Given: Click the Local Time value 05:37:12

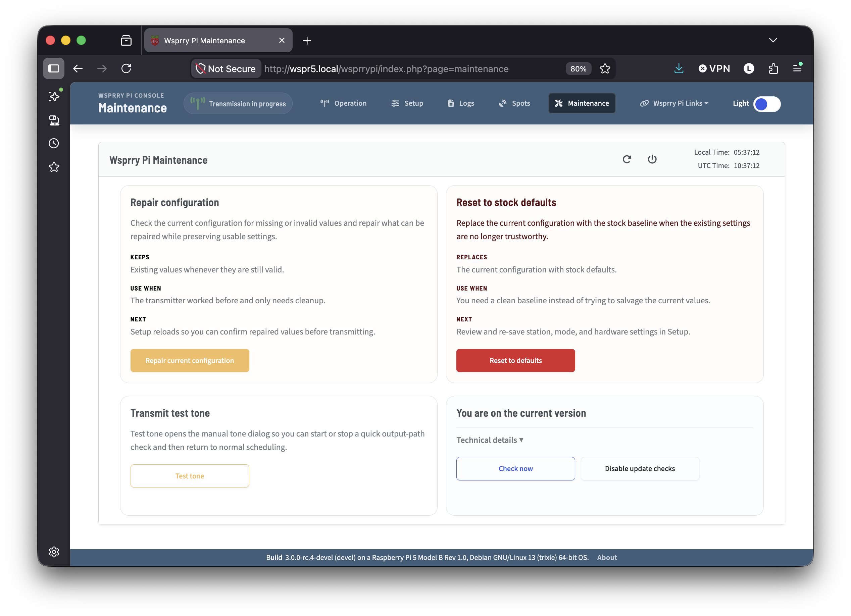Looking at the screenshot, I should coord(746,152).
